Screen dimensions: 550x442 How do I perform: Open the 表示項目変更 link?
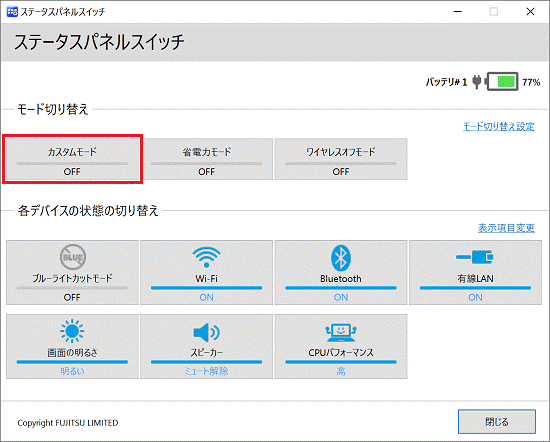point(506,228)
